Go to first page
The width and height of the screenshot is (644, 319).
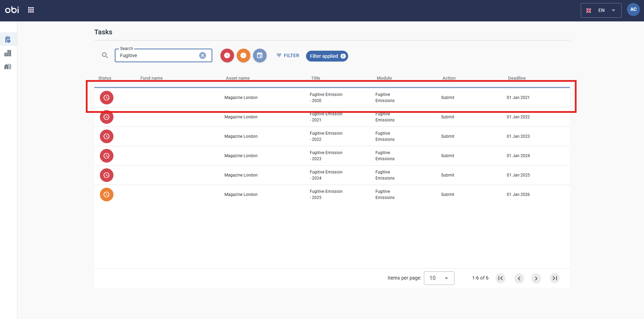501,278
